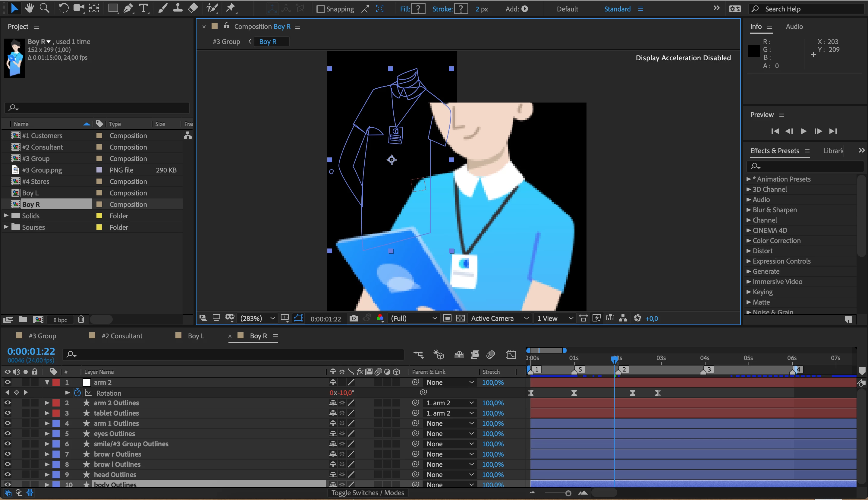
Task: Hide the arm 1 Outlines layer
Action: (8, 423)
